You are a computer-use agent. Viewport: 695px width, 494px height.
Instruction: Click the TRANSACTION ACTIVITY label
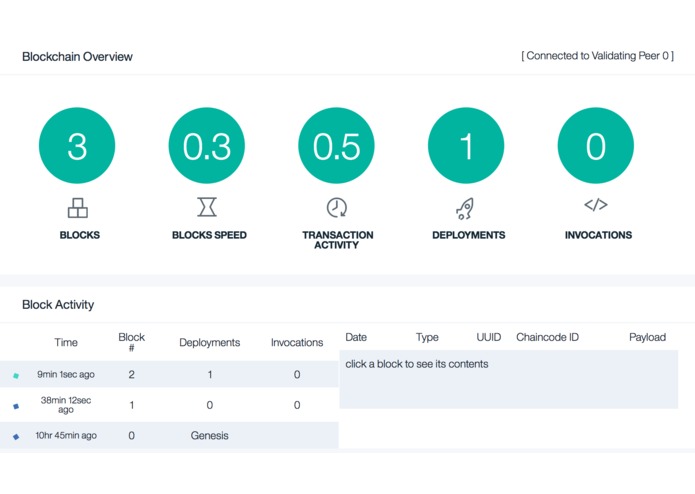[338, 240]
